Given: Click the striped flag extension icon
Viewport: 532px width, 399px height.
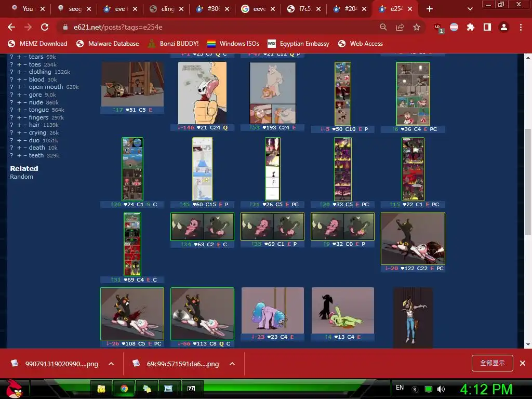Looking at the screenshot, I should [x=454, y=27].
